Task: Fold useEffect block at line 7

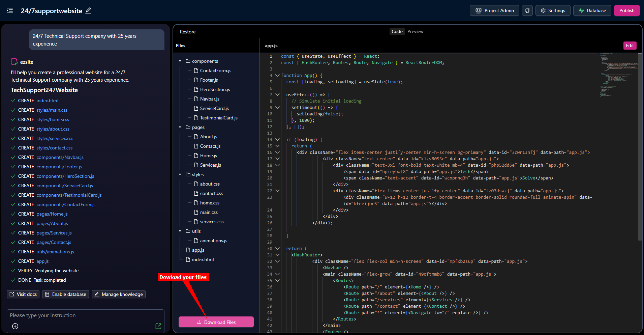Action: pos(277,95)
